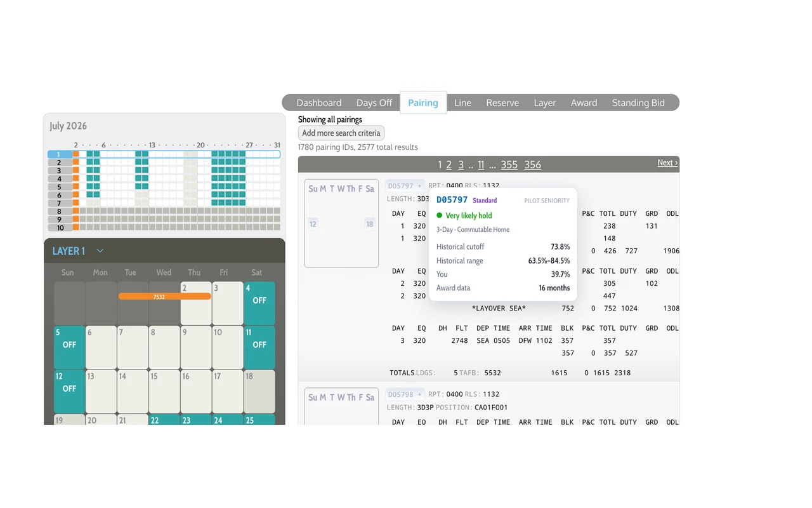Image resolution: width=812 pixels, height=508 pixels.
Task: Open the Standing Bid tab
Action: click(638, 103)
